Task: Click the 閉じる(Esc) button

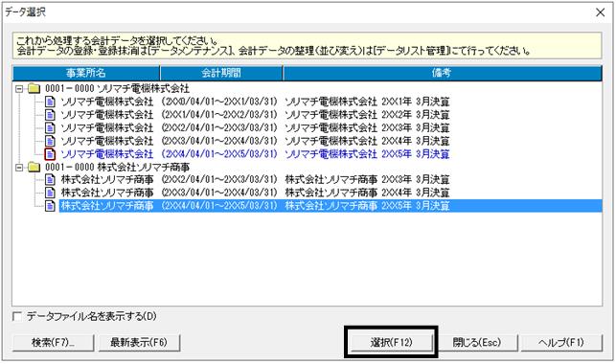Action: [x=477, y=342]
